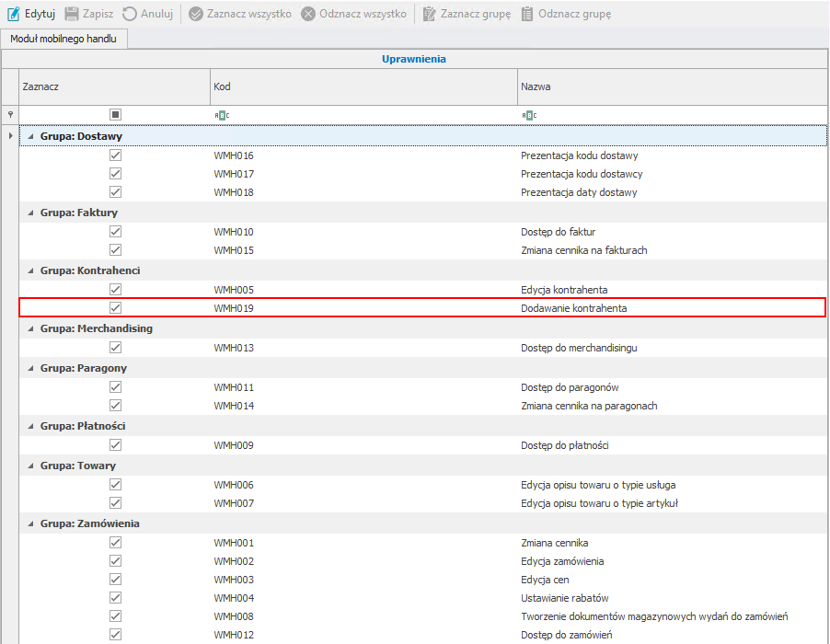830x644 pixels.
Task: Collapse the Grupa: Kontrahenci group
Action: pyautogui.click(x=30, y=270)
